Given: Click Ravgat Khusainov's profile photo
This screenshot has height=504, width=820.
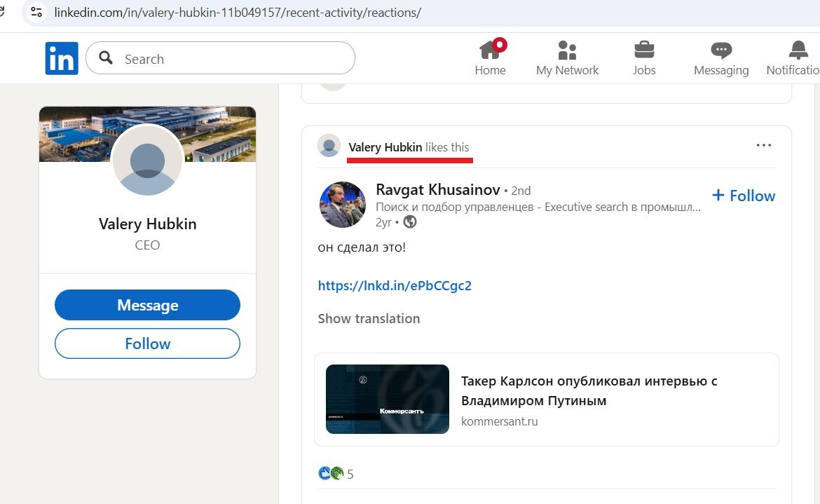Looking at the screenshot, I should [x=343, y=205].
